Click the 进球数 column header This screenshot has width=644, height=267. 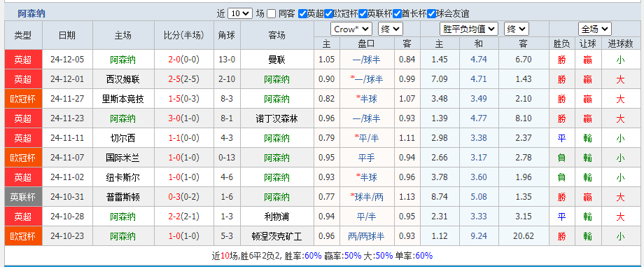coord(620,43)
